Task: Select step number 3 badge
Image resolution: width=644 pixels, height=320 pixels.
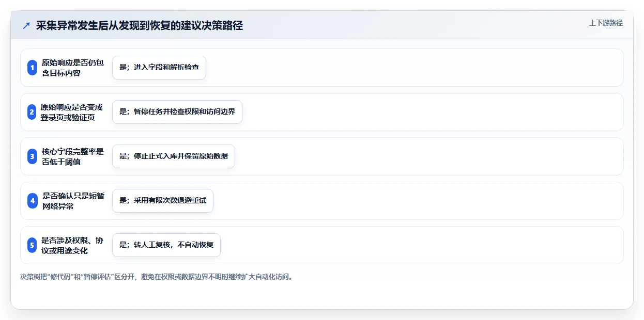Action: pos(32,156)
